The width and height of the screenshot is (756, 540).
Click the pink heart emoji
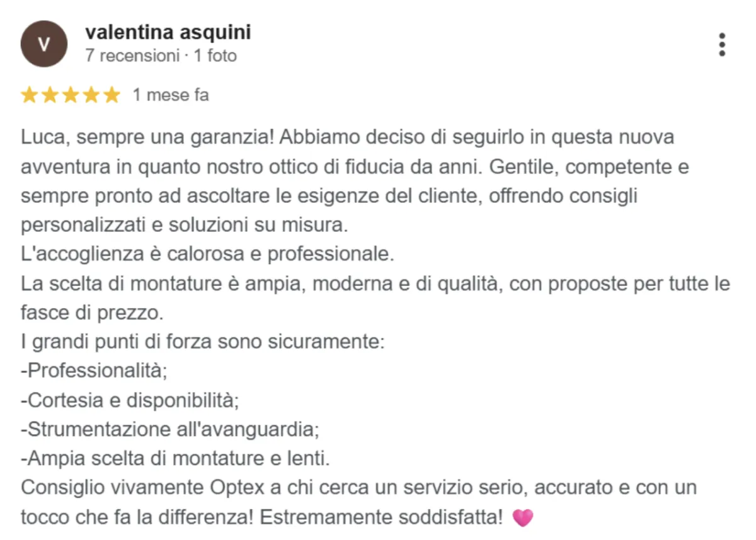coord(523,518)
